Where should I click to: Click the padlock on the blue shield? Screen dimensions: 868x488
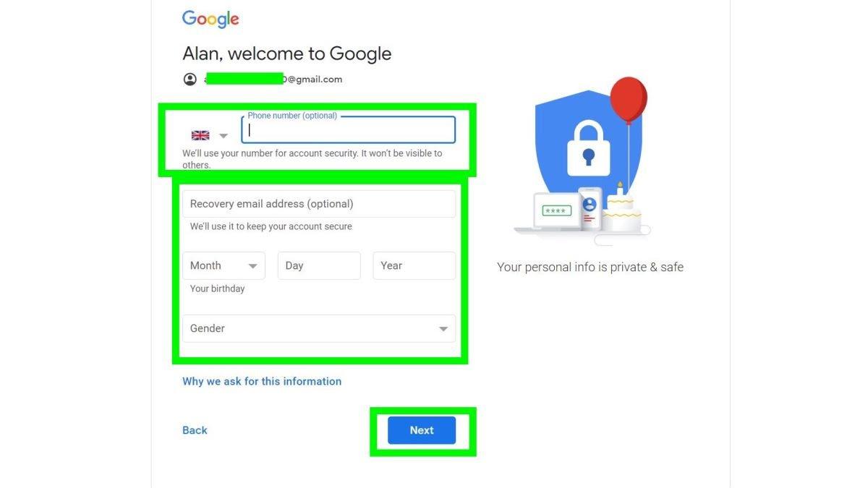pyautogui.click(x=588, y=147)
